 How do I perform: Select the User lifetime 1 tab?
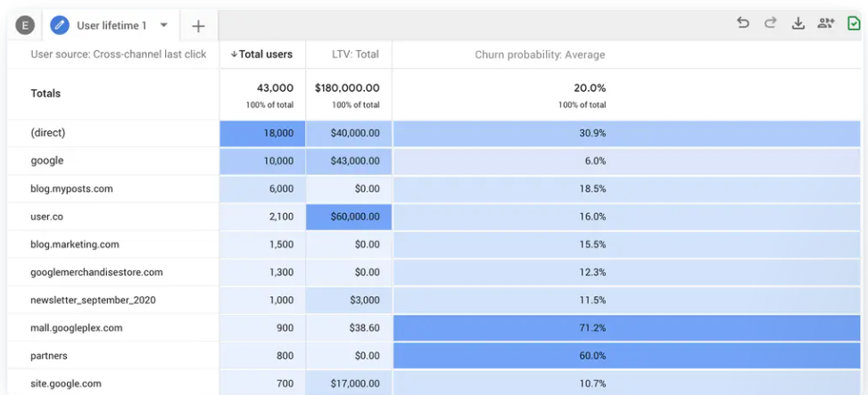pos(111,25)
